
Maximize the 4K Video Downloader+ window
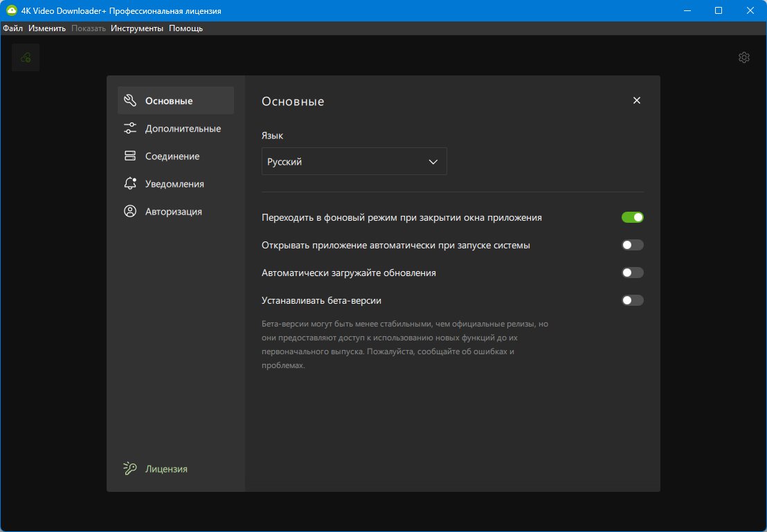(x=719, y=10)
